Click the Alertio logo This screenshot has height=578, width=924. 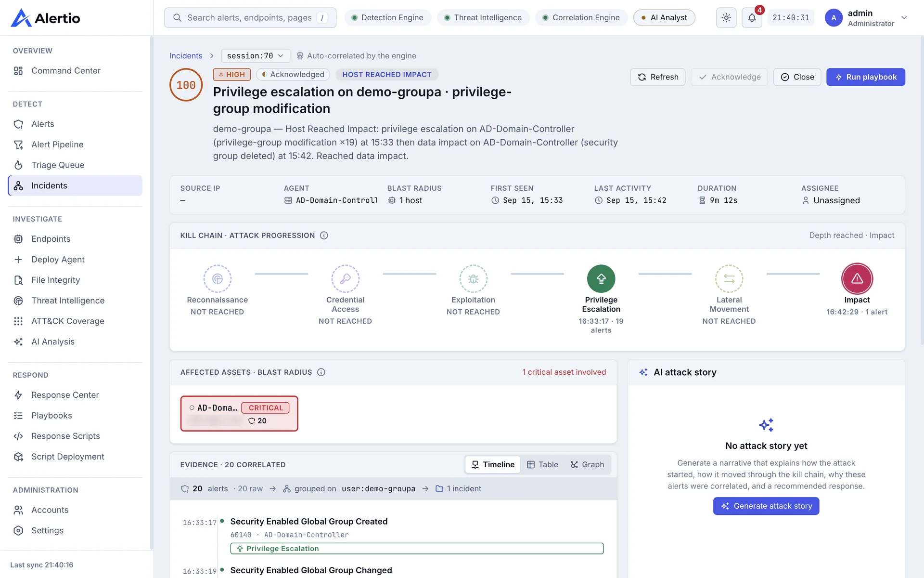pyautogui.click(x=45, y=18)
